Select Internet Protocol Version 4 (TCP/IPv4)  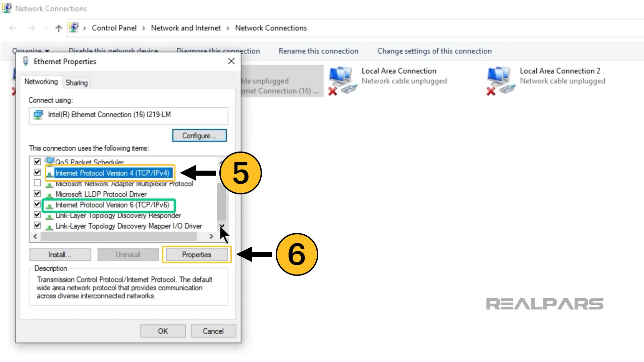[112, 173]
